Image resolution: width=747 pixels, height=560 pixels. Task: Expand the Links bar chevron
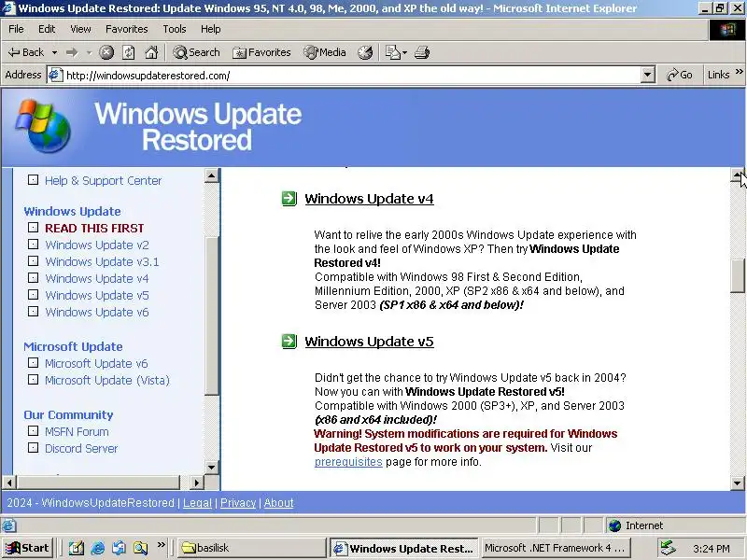739,72
